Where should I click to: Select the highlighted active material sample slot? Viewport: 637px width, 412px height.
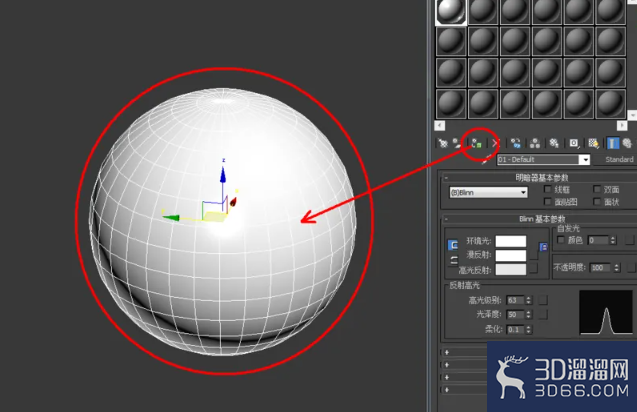[x=451, y=11]
